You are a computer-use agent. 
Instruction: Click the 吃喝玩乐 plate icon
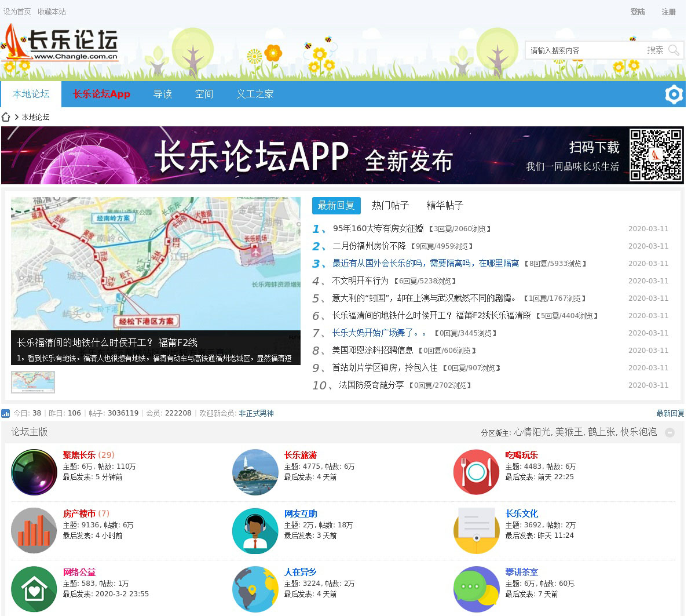tap(476, 472)
